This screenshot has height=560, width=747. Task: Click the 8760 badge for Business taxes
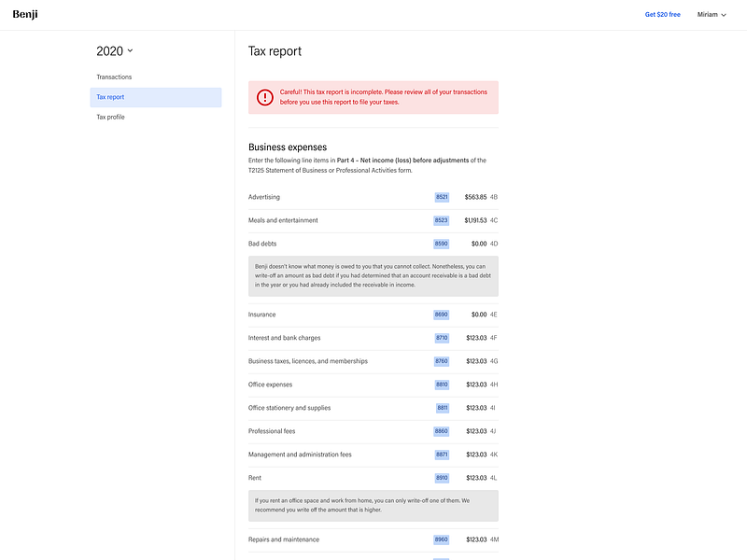(x=441, y=361)
